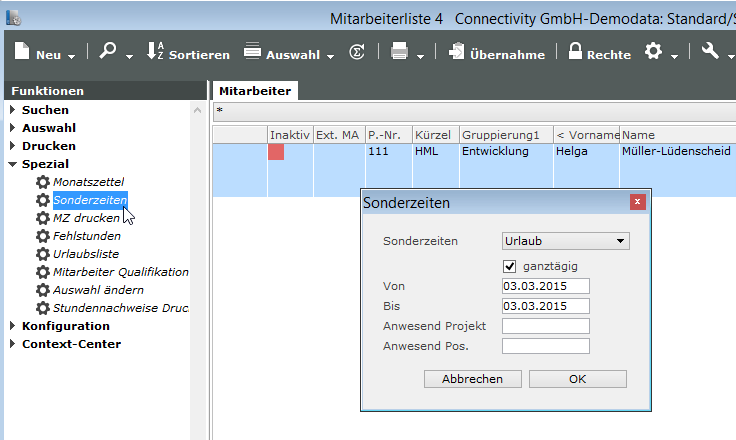The image size is (736, 440).
Task: Click the printer icon in toolbar
Action: click(x=399, y=52)
